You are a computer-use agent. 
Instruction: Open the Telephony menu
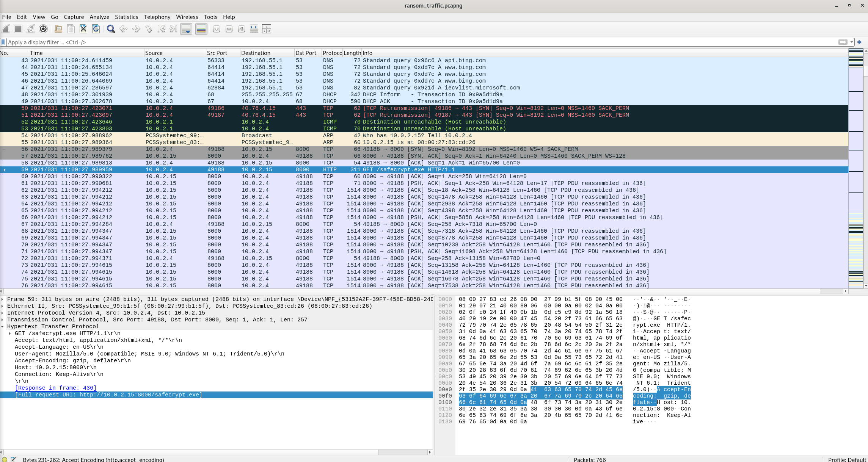157,17
